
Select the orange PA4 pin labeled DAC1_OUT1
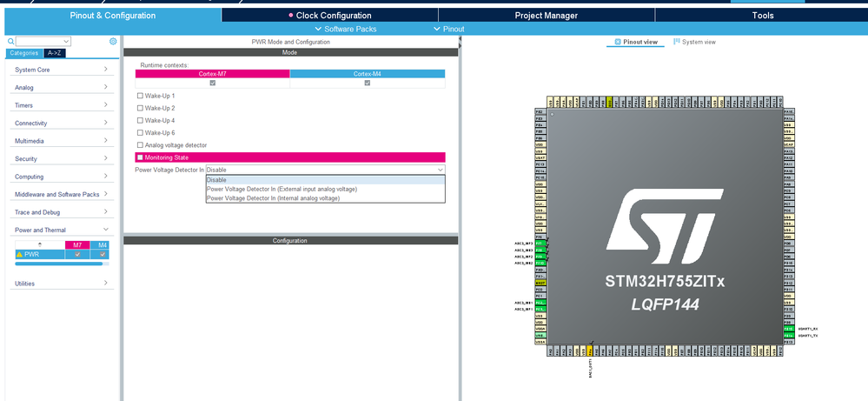click(x=590, y=351)
